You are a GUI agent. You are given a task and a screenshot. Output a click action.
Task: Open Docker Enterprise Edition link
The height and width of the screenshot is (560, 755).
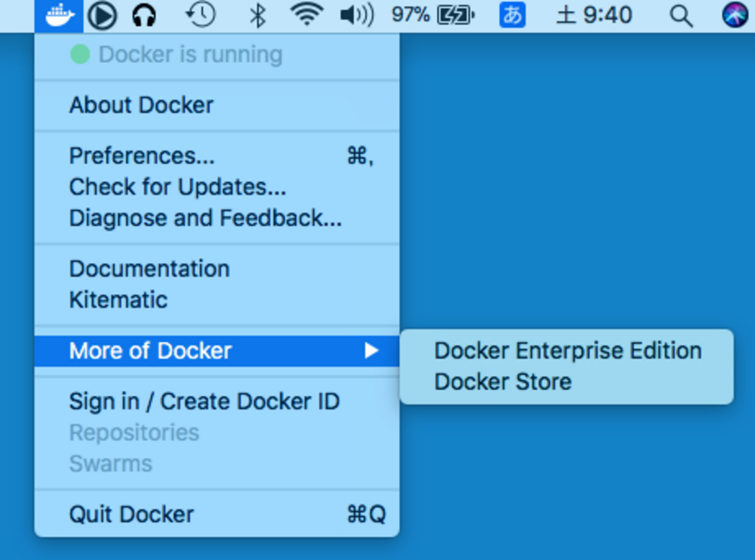pos(567,351)
